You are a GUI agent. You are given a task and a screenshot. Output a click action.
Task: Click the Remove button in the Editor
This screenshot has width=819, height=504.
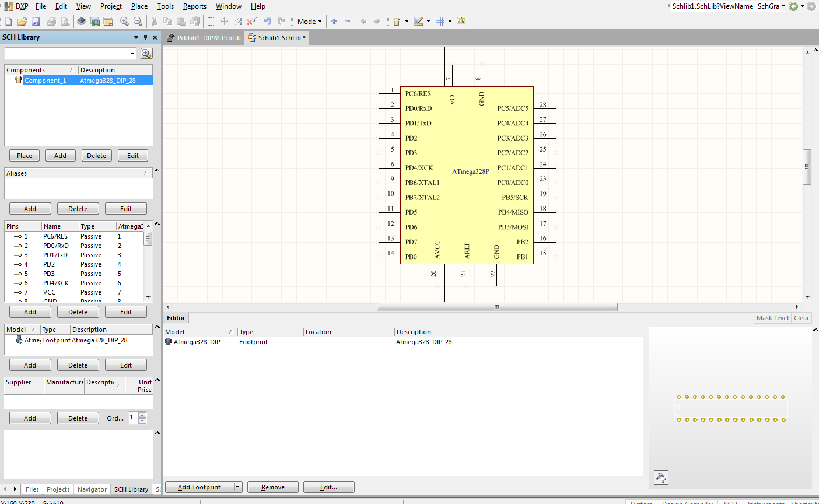tap(273, 487)
